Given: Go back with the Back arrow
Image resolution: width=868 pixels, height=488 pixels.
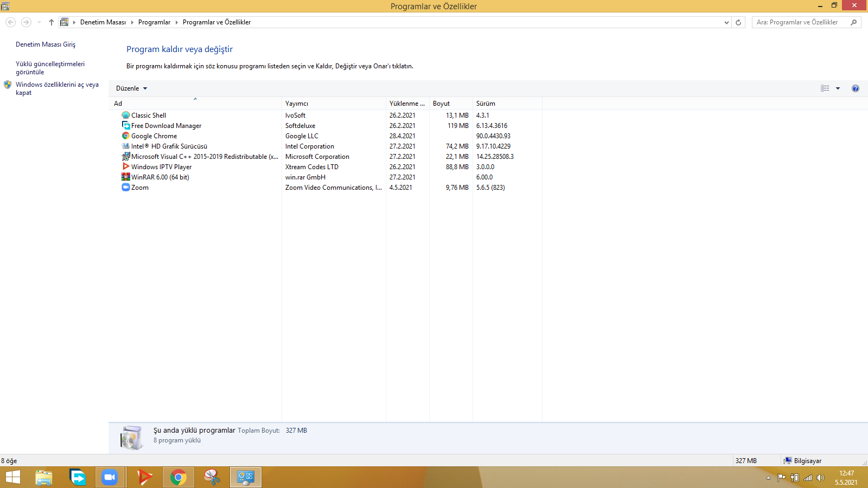Looking at the screenshot, I should pos(10,22).
